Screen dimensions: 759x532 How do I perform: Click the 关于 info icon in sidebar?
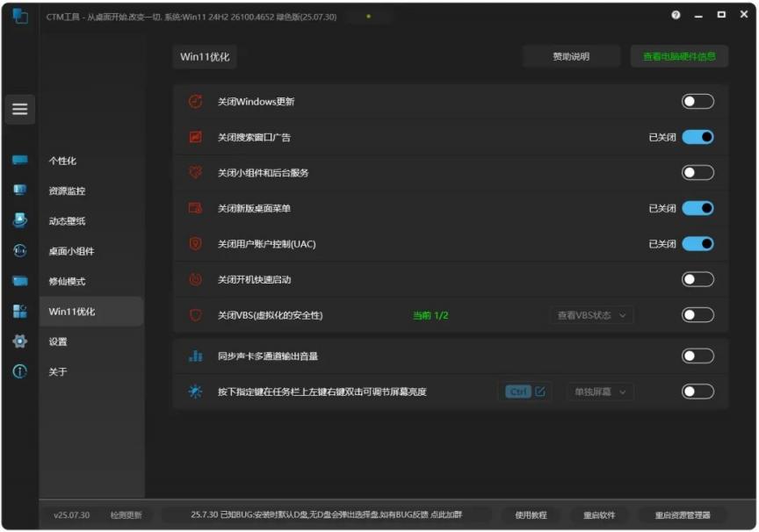(19, 371)
